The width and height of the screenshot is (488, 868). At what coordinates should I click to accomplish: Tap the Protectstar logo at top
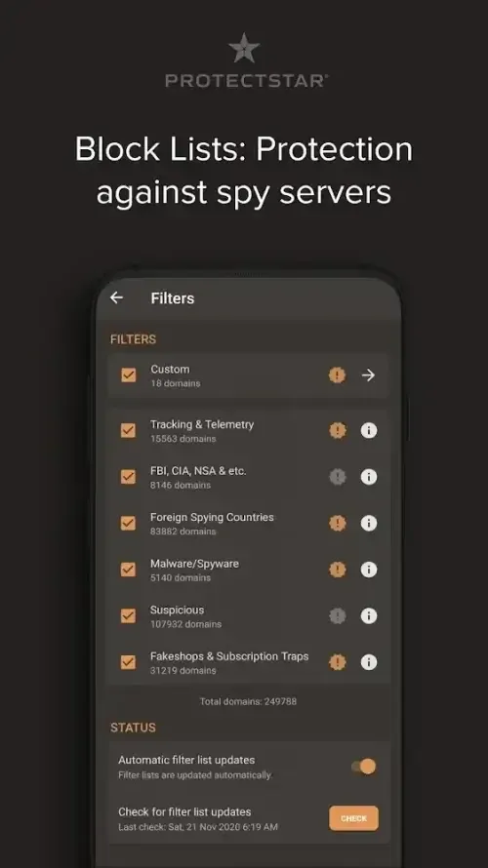click(246, 60)
